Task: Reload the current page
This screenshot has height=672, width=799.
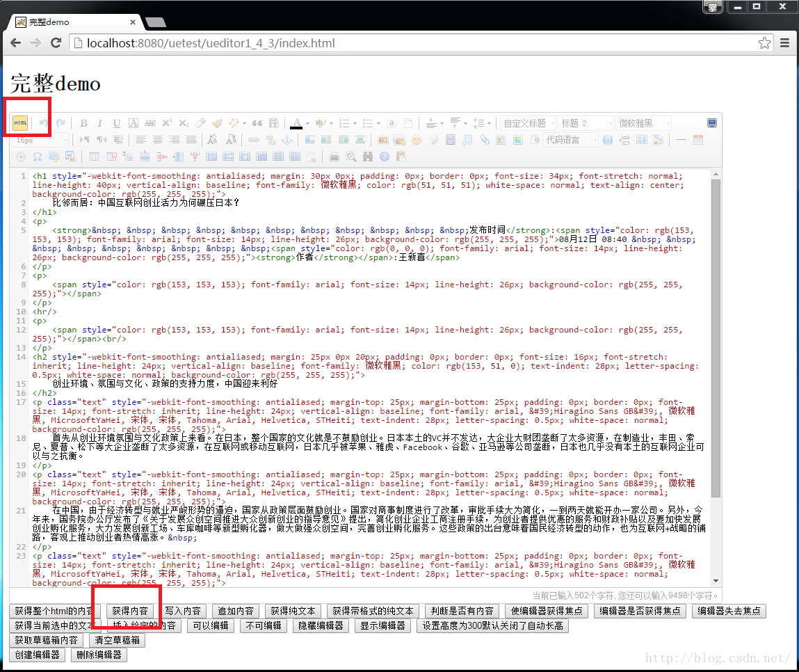Action: tap(56, 43)
